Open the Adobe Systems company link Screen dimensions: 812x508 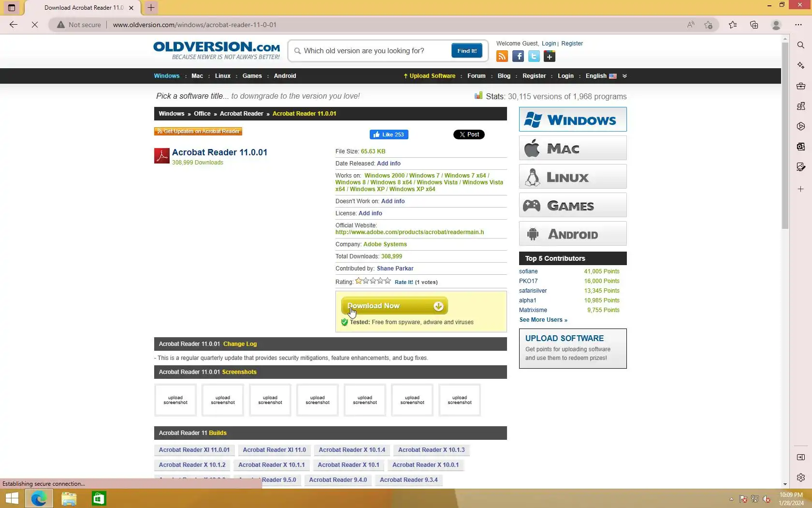pos(385,244)
